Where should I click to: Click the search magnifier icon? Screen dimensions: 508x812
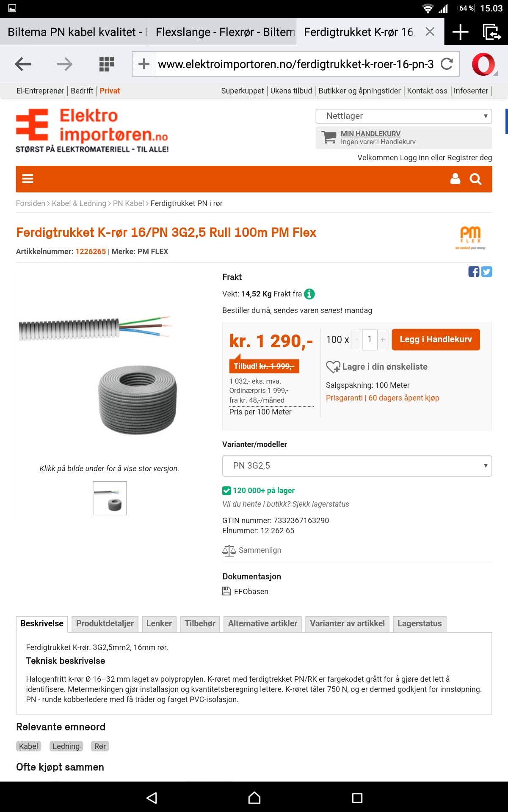point(475,179)
